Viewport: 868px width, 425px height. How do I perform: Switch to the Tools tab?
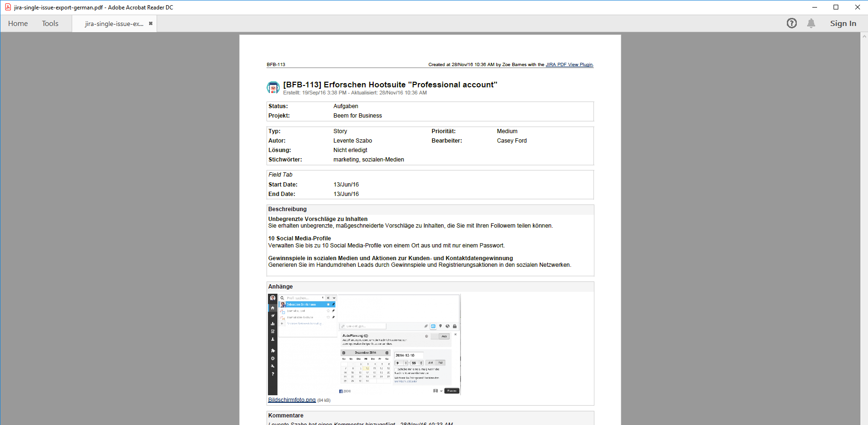[x=50, y=24]
